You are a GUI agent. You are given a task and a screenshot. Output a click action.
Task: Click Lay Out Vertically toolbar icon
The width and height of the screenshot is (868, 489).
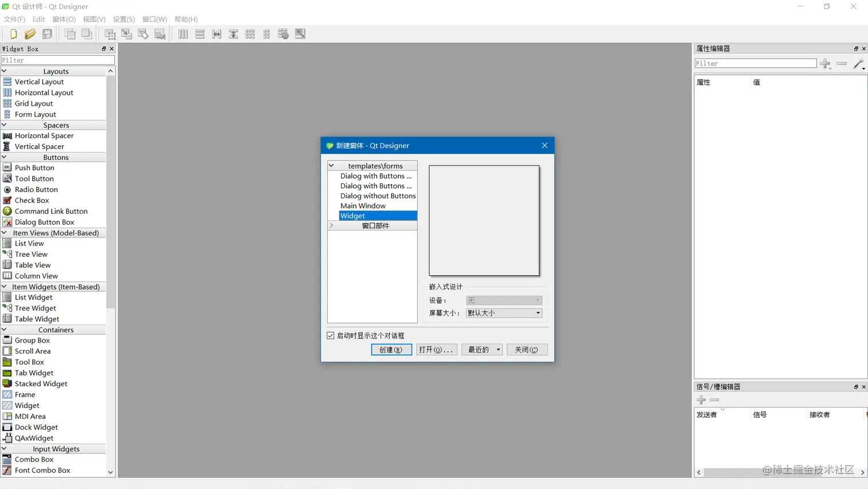pos(200,34)
